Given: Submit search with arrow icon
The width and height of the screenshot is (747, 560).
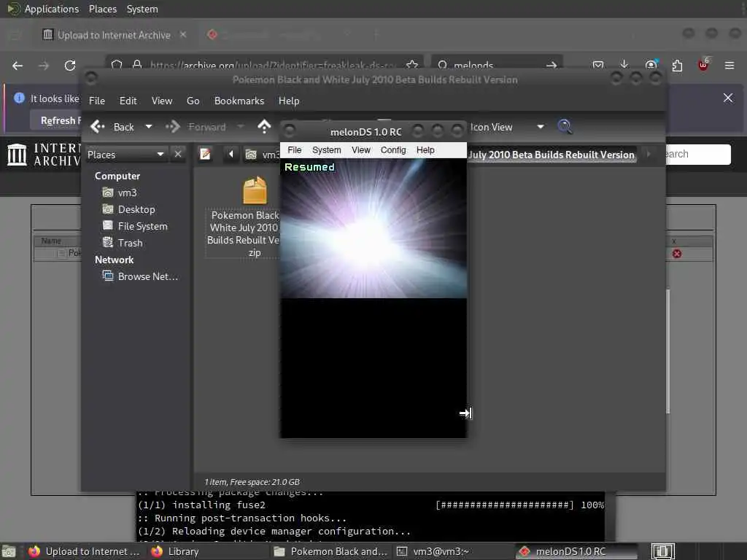Looking at the screenshot, I should (x=551, y=65).
